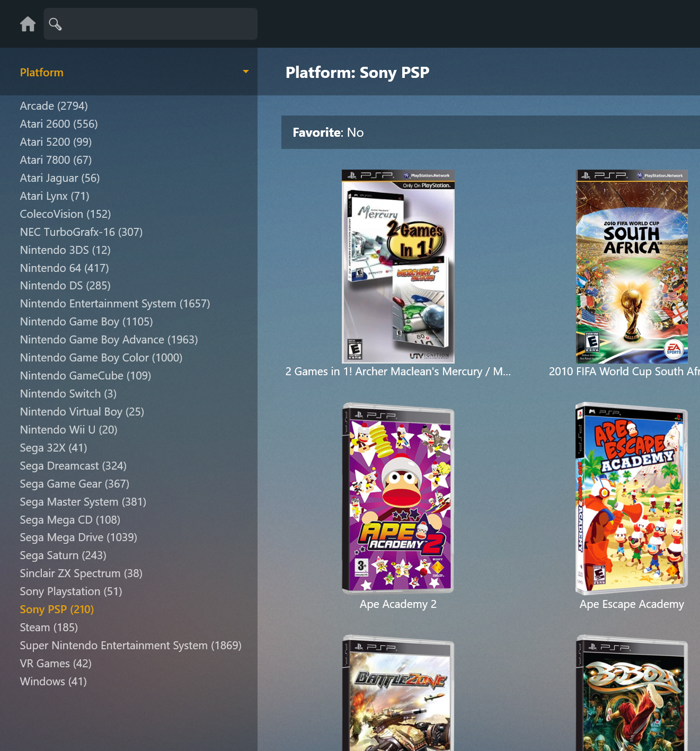Show Atari Lynx (71) games
The image size is (700, 751).
(x=55, y=196)
